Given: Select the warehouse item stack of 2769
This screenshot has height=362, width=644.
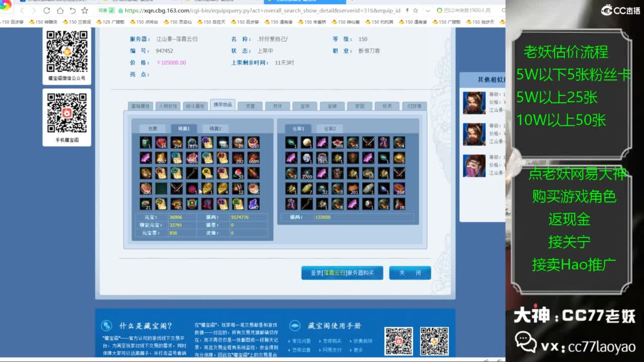Looking at the screenshot, I should [x=306, y=173].
